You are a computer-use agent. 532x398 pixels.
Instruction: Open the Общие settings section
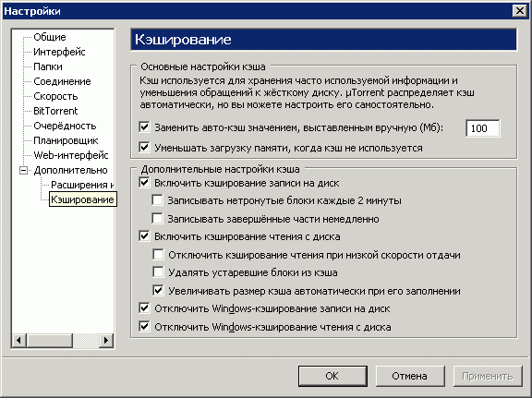[x=50, y=37]
